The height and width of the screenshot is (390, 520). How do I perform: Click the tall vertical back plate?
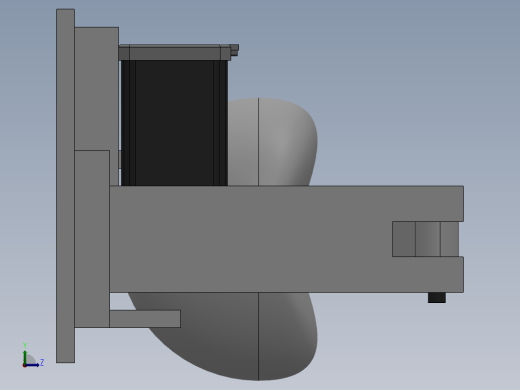pos(65,186)
